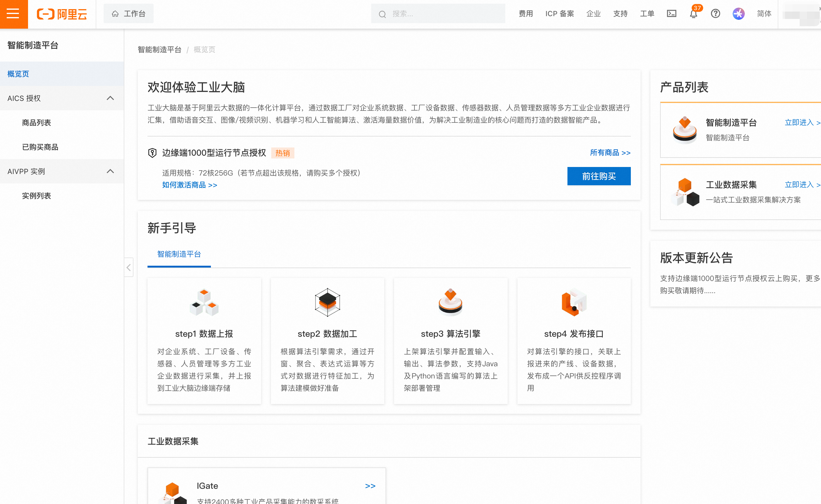This screenshot has height=504, width=821.
Task: Open the 如何激活商品 >> link
Action: pos(189,185)
